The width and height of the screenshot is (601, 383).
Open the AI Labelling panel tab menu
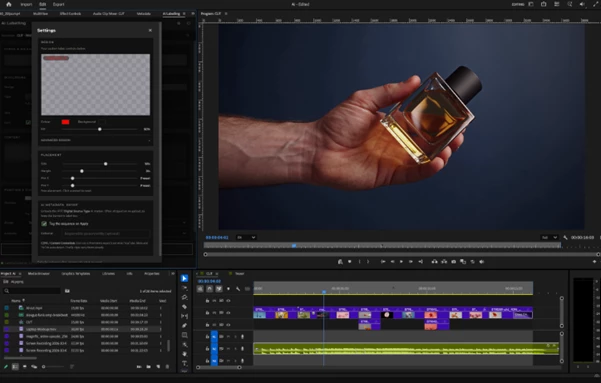click(184, 13)
